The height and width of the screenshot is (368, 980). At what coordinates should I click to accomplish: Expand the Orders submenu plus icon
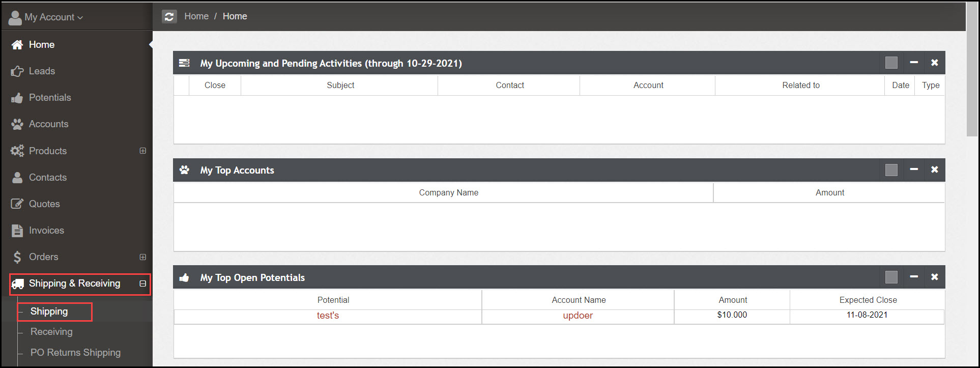coord(143,257)
